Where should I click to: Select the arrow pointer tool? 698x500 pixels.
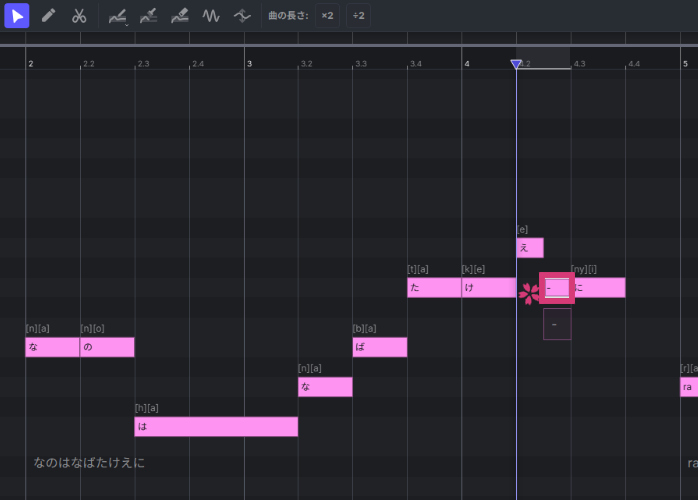point(17,16)
